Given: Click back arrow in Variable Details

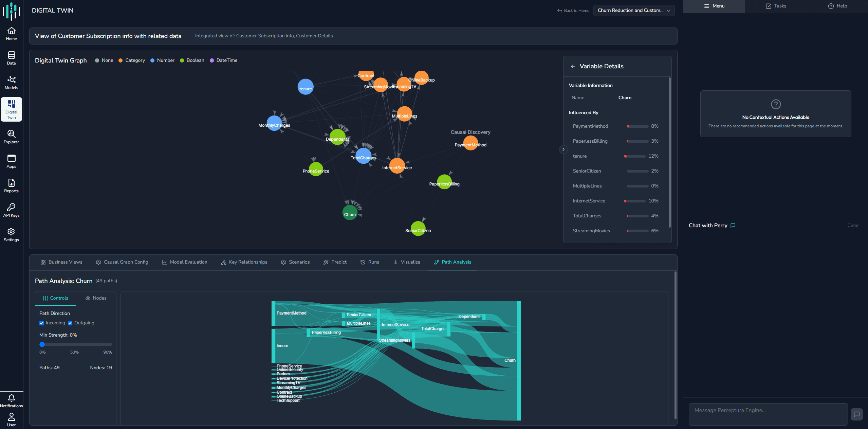Looking at the screenshot, I should pos(573,66).
